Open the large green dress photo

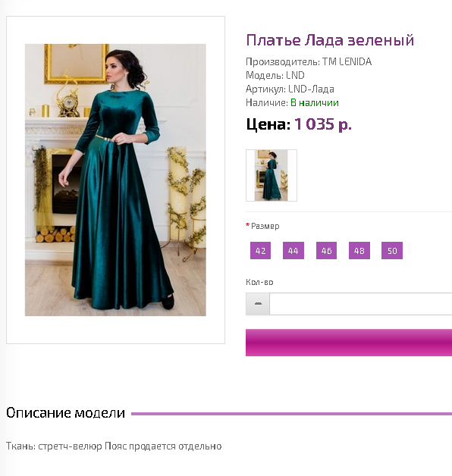[x=115, y=180]
